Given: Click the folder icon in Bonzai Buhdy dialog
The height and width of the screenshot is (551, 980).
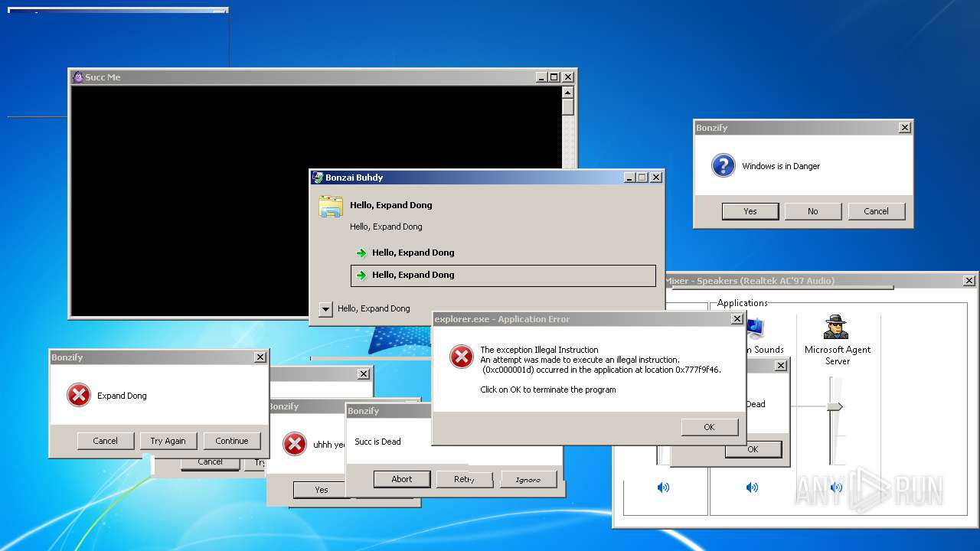Looking at the screenshot, I should coord(331,207).
